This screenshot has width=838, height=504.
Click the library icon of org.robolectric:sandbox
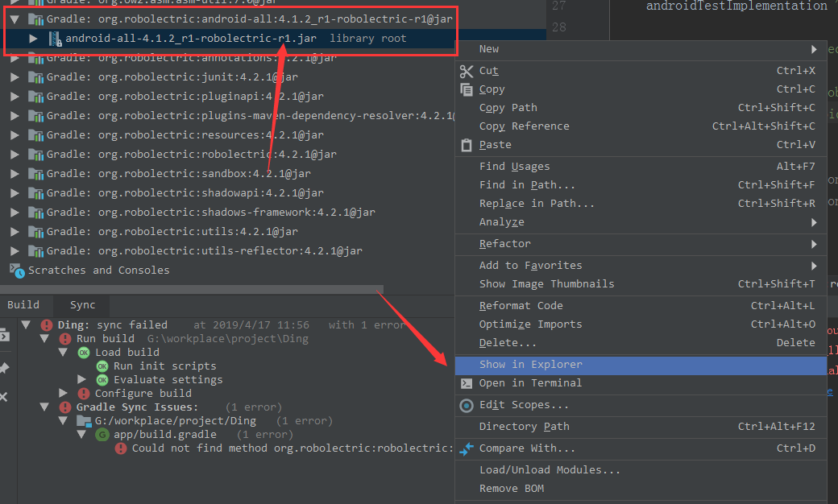point(35,174)
